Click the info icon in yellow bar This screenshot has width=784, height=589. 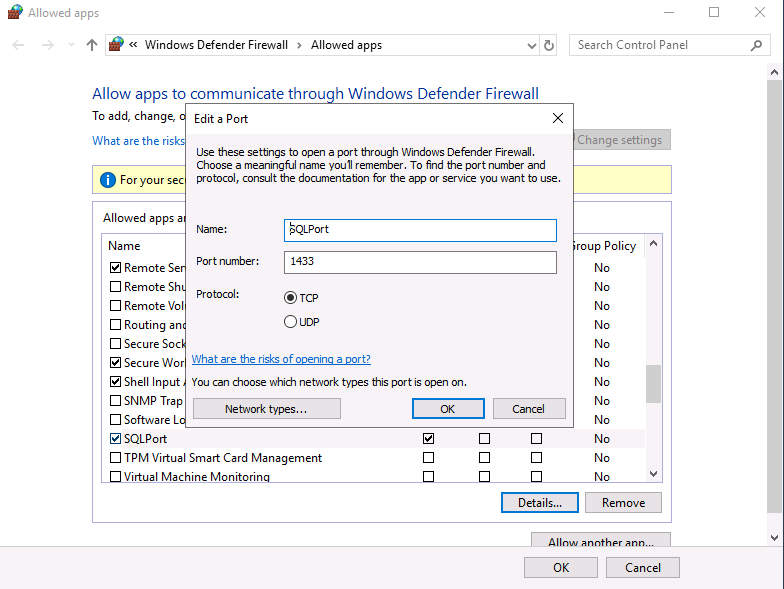[x=108, y=180]
